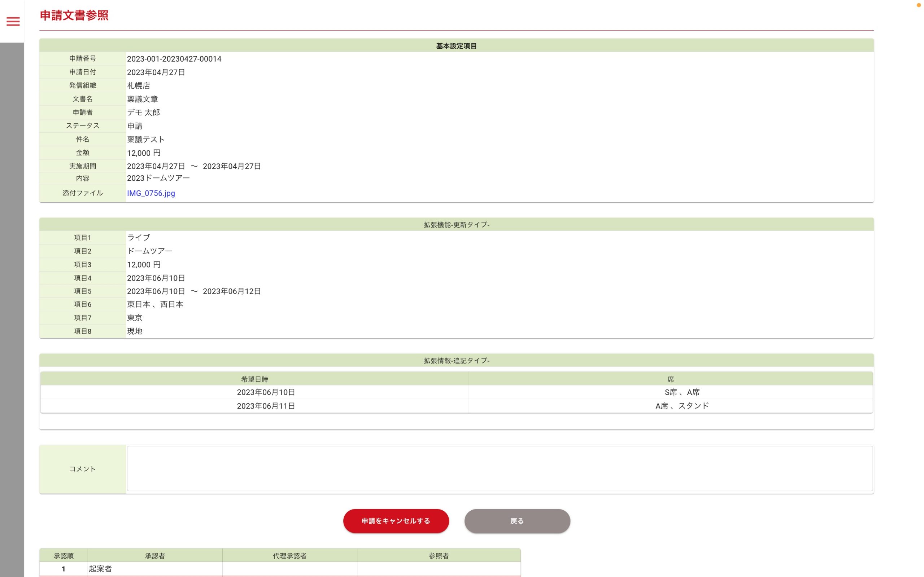This screenshot has height=577, width=924.
Task: Click the 席 column header
Action: 671,379
